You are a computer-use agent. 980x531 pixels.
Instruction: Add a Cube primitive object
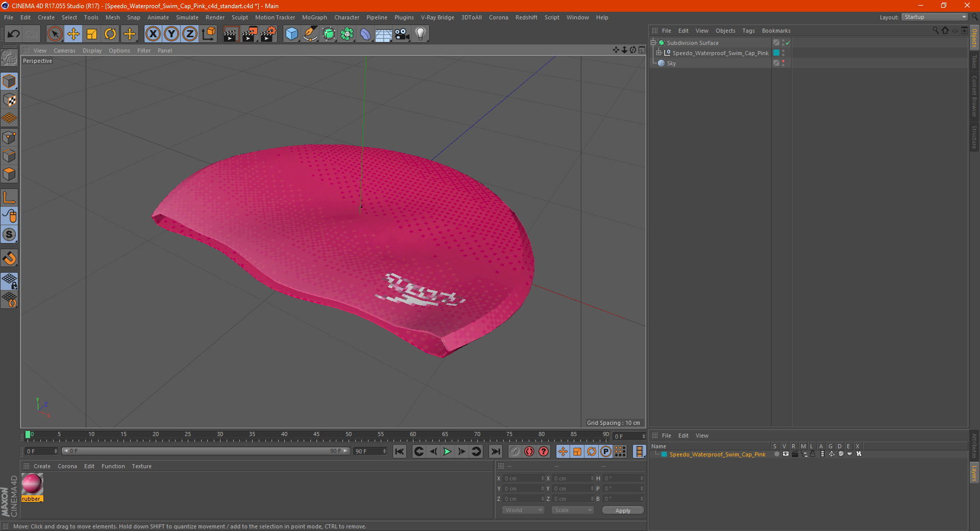[x=291, y=34]
